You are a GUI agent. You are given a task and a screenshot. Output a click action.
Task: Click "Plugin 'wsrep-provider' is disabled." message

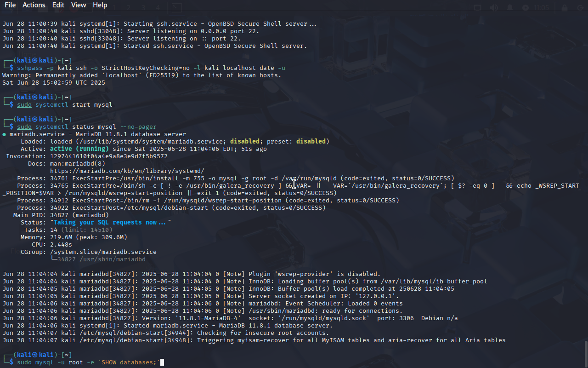tap(315, 274)
